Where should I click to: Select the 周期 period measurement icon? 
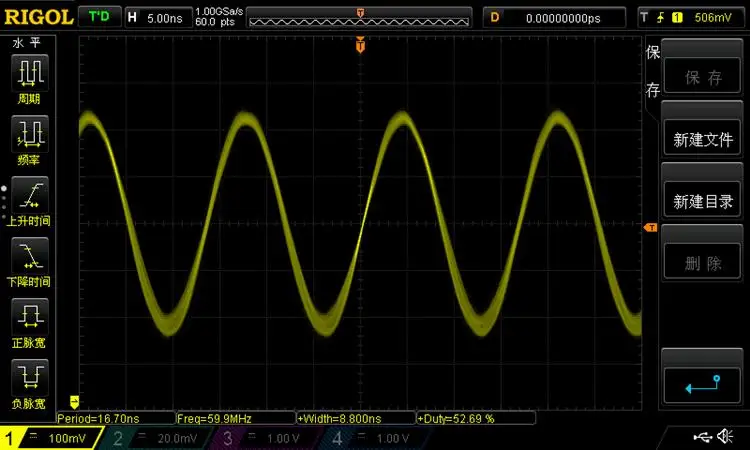tap(29, 73)
